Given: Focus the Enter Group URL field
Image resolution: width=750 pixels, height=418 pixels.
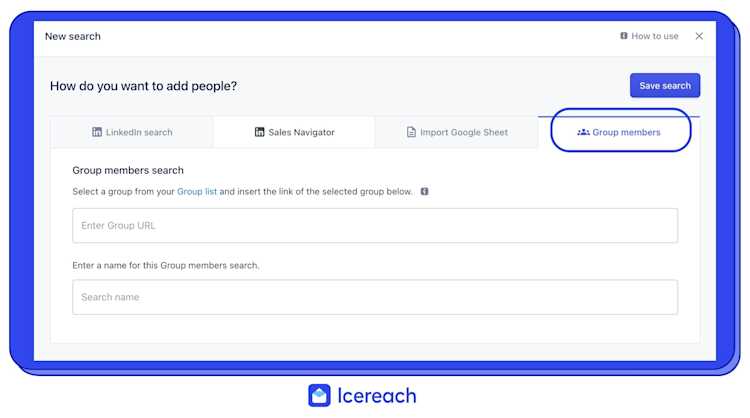Looking at the screenshot, I should coord(375,226).
